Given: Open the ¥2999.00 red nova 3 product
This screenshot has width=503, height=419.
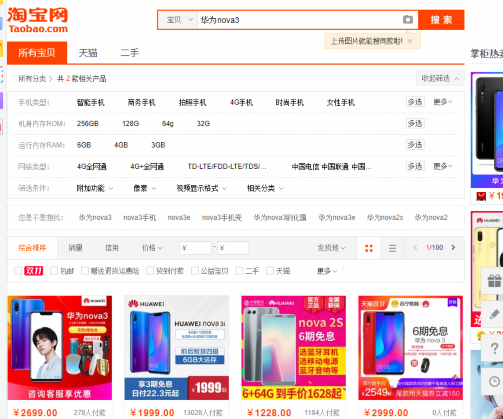Looking at the screenshot, I should point(411,348).
